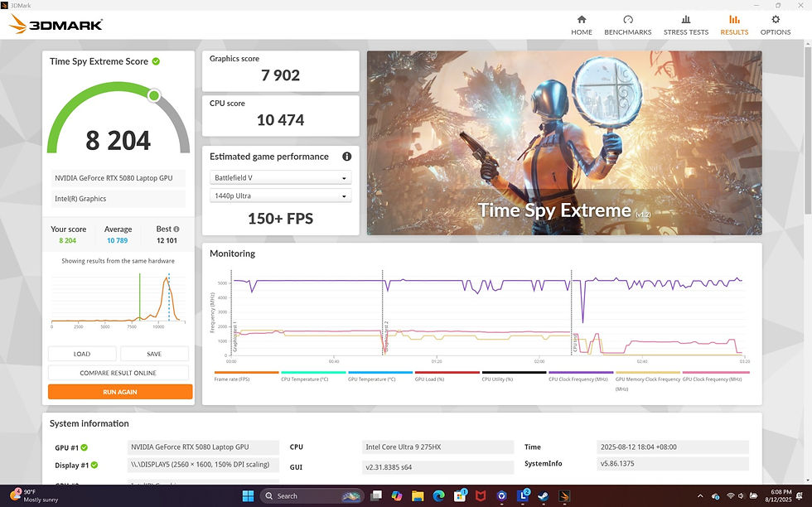Open the Options gear tab
The image size is (812, 507).
[776, 26]
